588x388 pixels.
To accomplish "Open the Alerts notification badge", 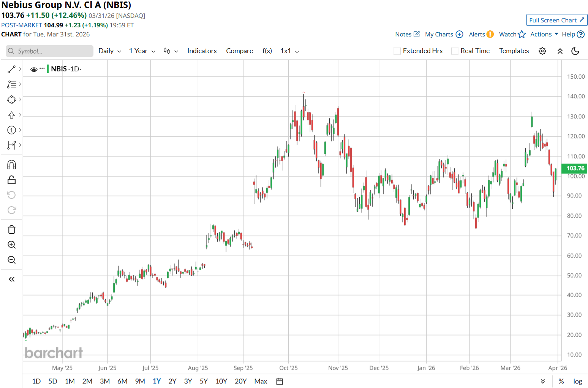I will click(490, 34).
